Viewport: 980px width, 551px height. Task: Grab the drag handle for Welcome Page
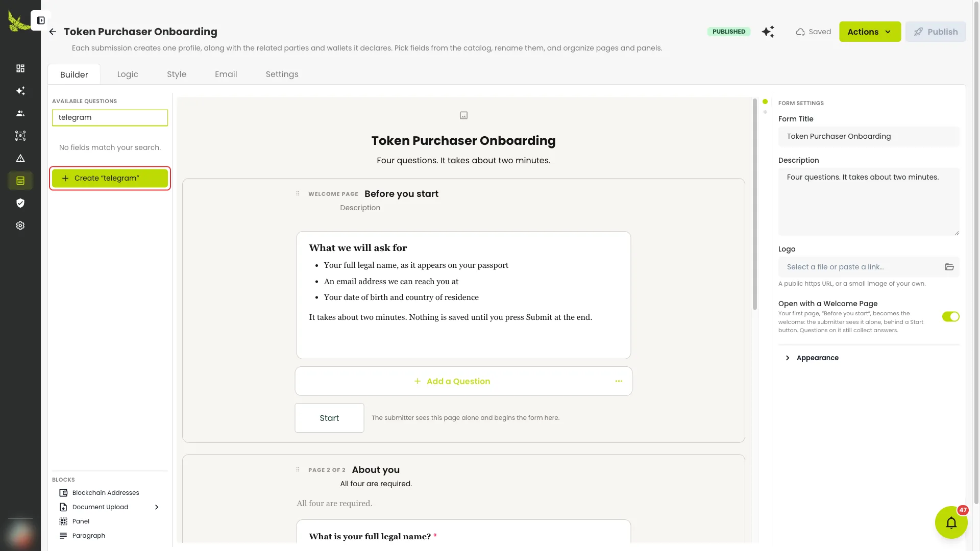point(298,193)
